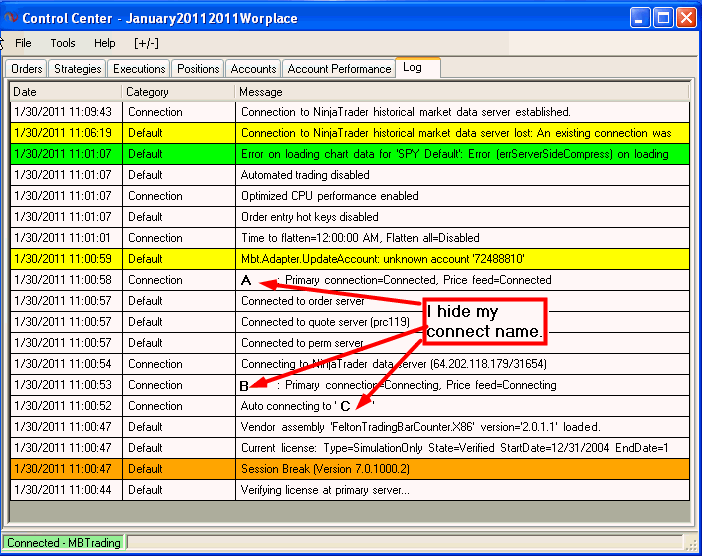Select the 'Connected to quote server (prc119)' message
702x556 pixels.
pos(462,322)
